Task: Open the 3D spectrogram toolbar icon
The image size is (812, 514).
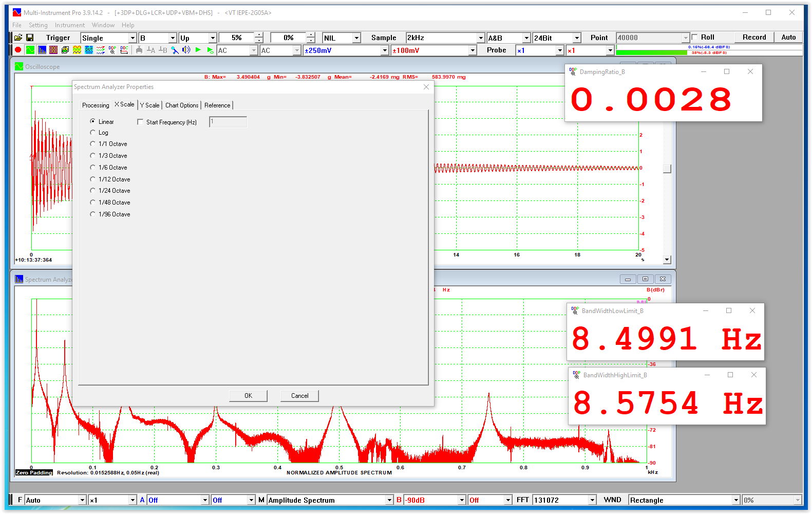Action: coord(65,50)
